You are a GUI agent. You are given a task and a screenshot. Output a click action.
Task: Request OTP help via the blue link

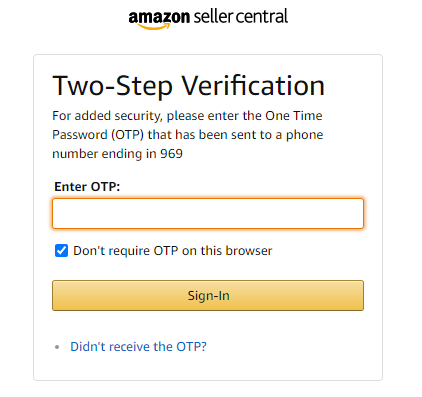tap(138, 347)
